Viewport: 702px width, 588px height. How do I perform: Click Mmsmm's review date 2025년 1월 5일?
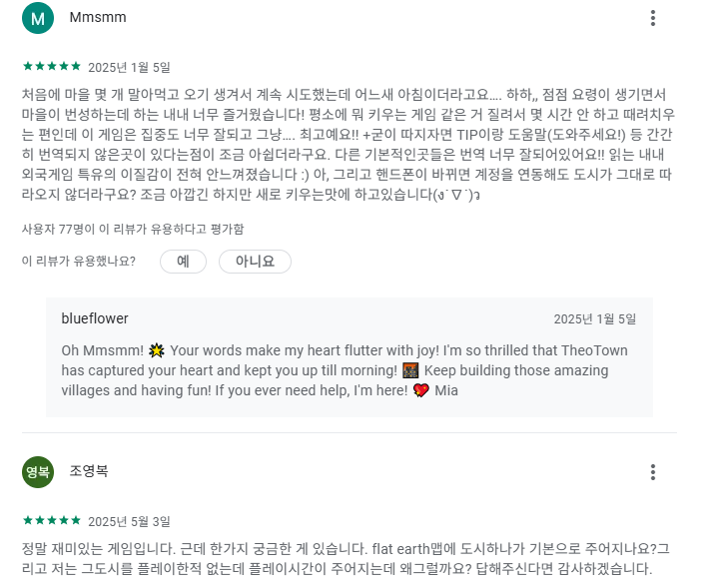129,68
